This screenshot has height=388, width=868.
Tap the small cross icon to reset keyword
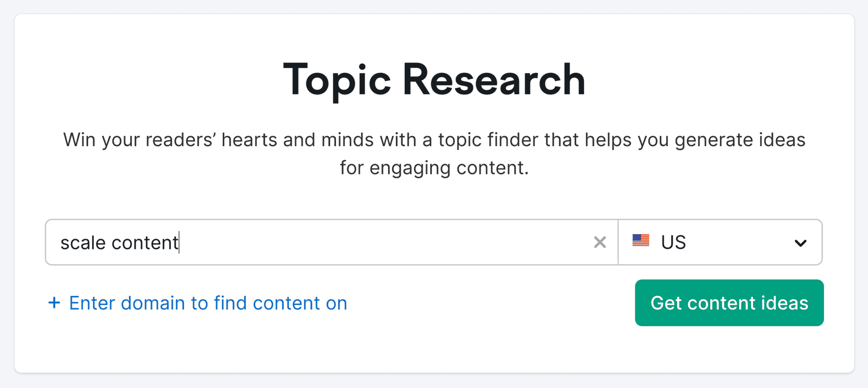tap(599, 242)
